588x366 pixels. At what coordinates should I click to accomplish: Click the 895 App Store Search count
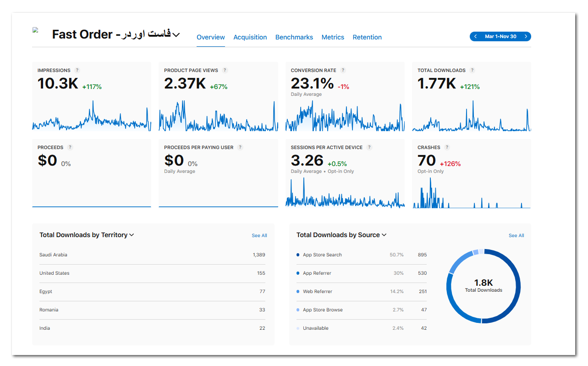coord(422,255)
